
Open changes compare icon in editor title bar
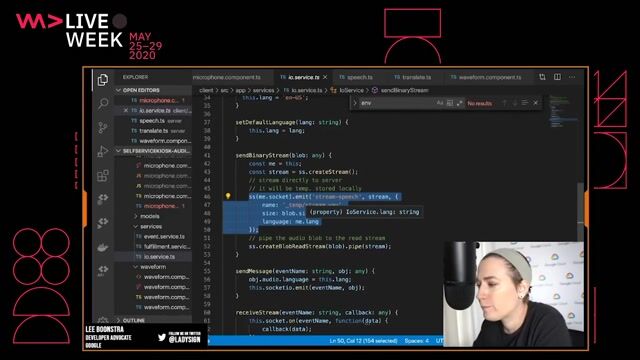pos(542,77)
